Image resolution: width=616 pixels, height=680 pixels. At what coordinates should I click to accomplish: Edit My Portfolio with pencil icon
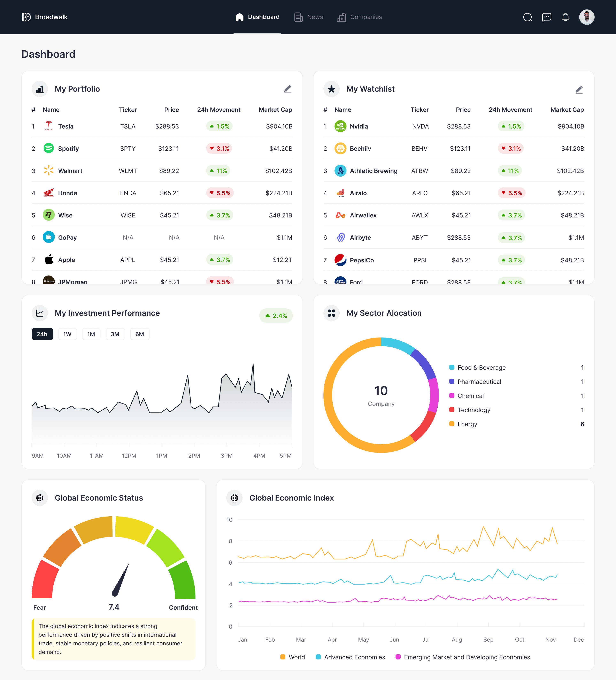[287, 89]
